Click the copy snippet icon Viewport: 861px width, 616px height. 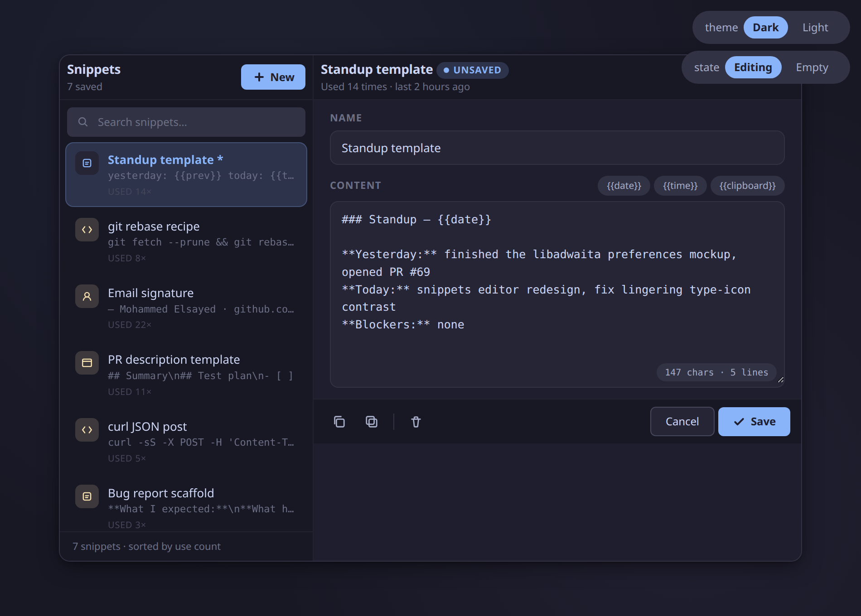click(339, 422)
